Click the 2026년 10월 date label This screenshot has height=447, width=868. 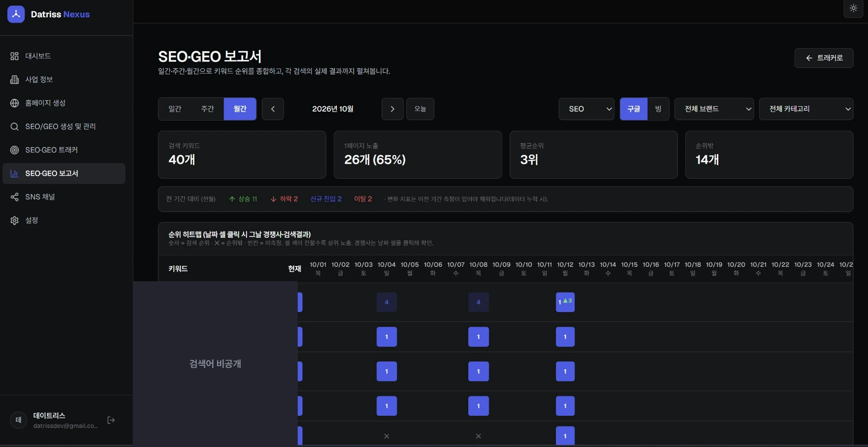pyautogui.click(x=333, y=109)
